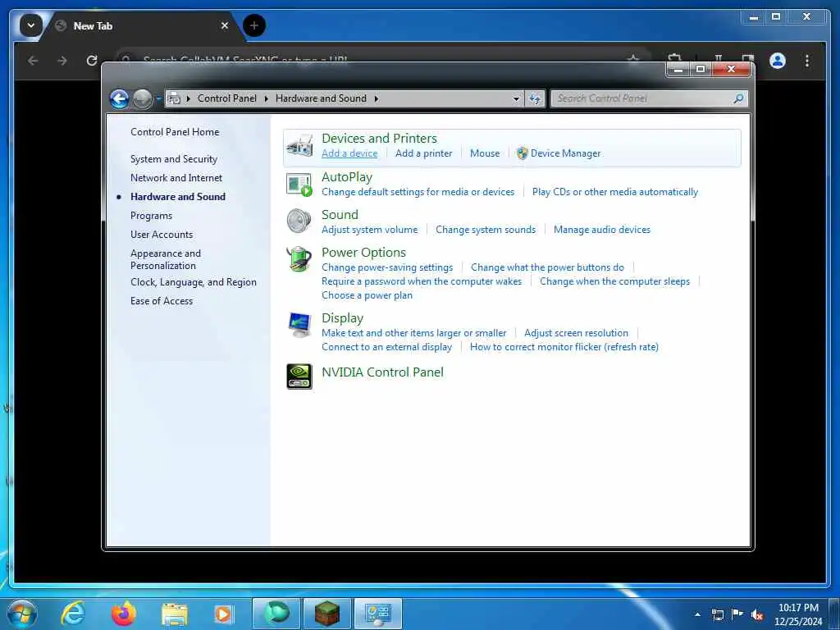Click the search magnifier in Control Panel
840x630 pixels.
tap(738, 98)
